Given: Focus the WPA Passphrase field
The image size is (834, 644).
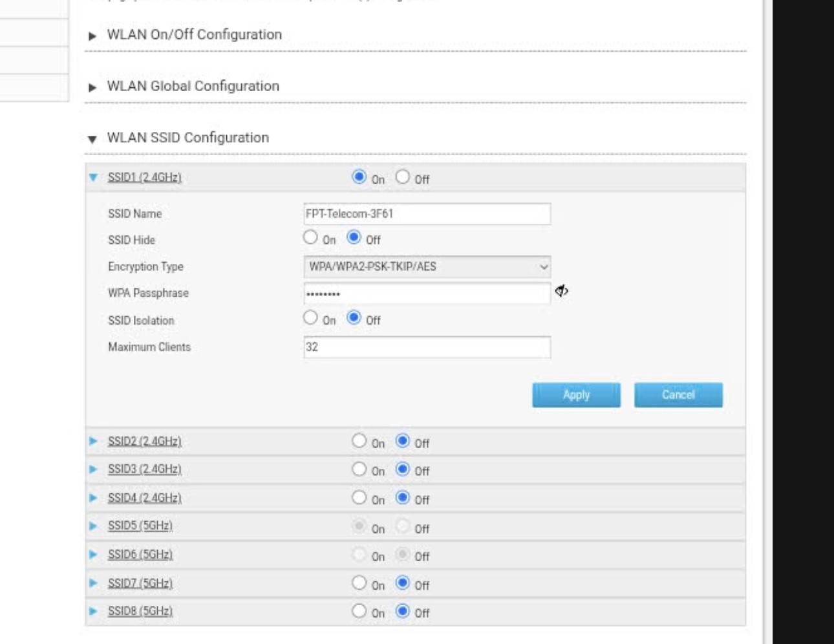Looking at the screenshot, I should point(427,294).
